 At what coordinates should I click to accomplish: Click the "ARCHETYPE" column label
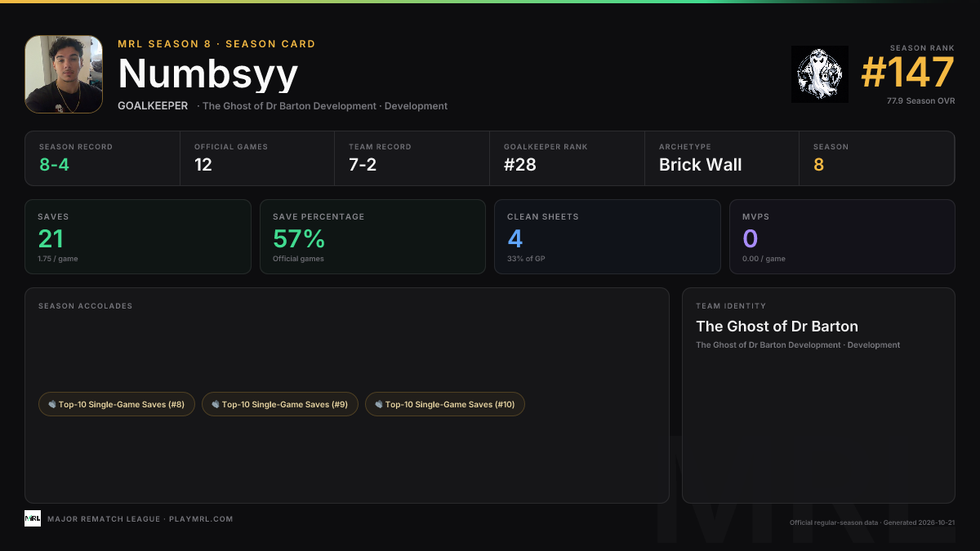[x=685, y=147]
